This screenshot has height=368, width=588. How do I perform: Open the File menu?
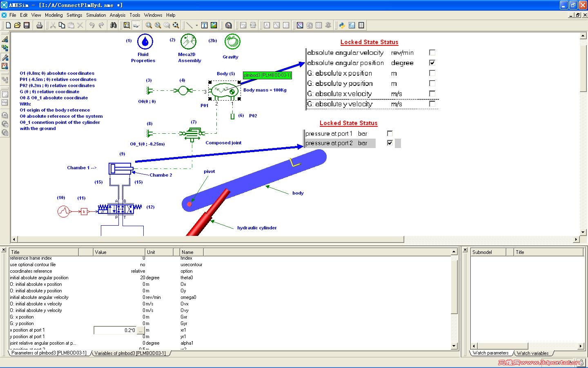tap(13, 15)
